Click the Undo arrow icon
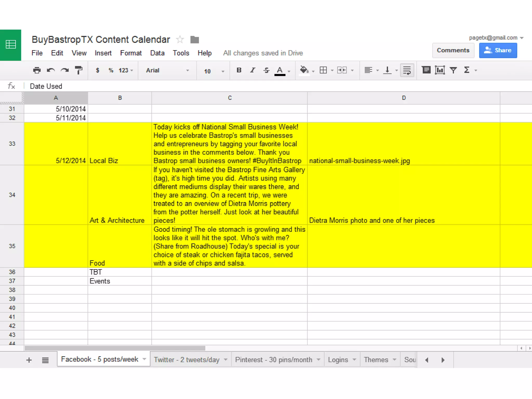Image resolution: width=532 pixels, height=399 pixels. (51, 70)
